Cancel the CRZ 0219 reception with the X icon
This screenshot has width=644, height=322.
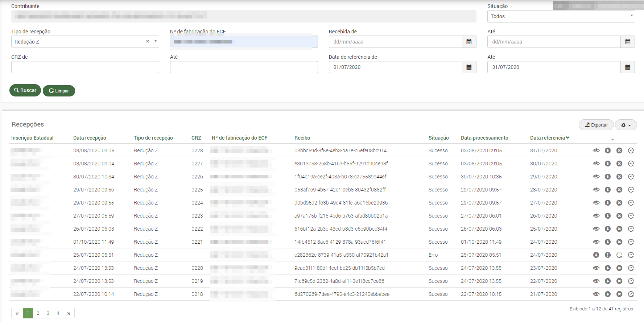point(619,281)
